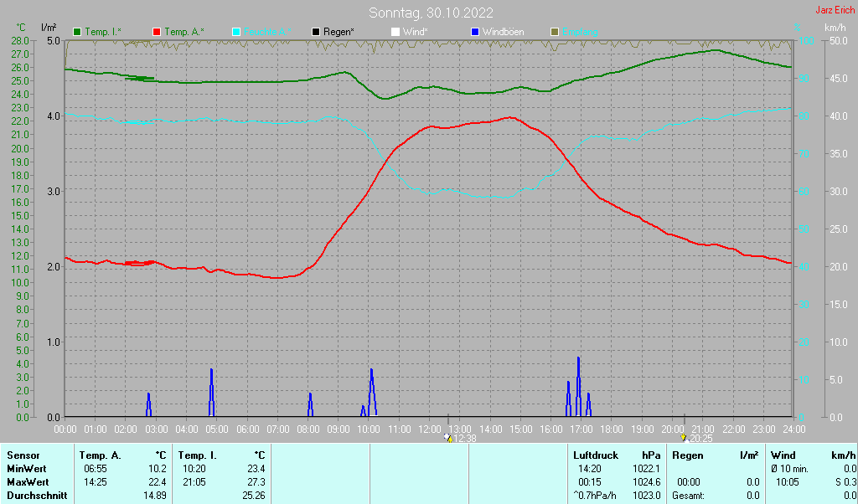Click the red Temp. A. legend swatch
The image size is (858, 504).
coord(157,33)
